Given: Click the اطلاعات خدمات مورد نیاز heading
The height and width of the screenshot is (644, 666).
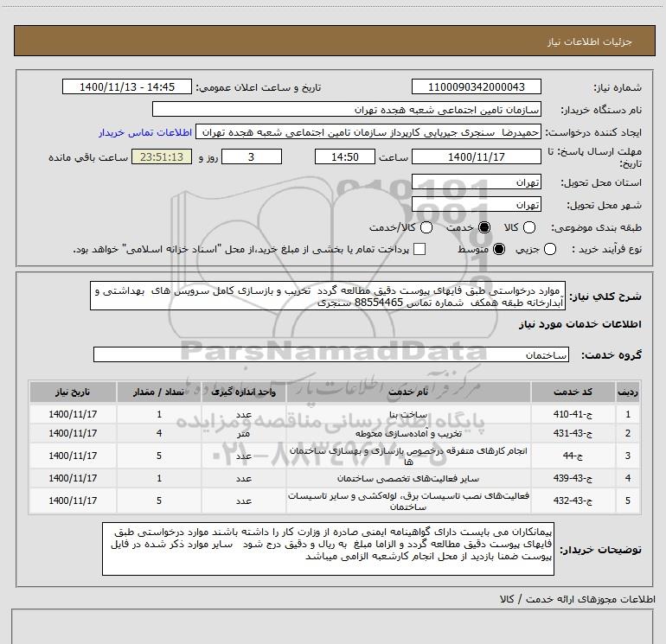Looking at the screenshot, I should 580,324.
